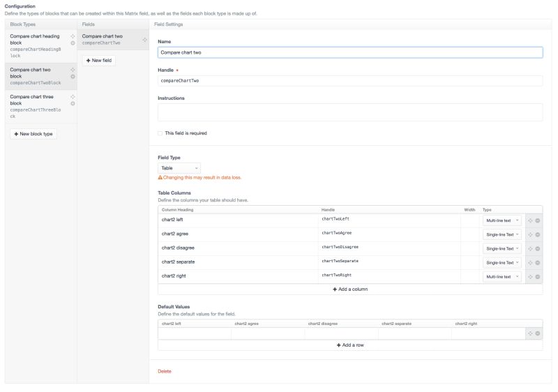558x392 pixels.
Task: Click the New field button
Action: (x=99, y=61)
